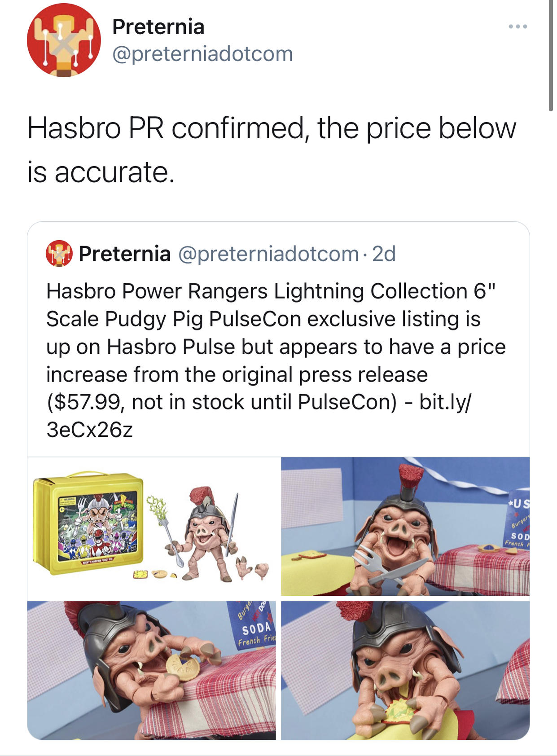Tap the SODA French Fries sign in photo

[x=256, y=626]
